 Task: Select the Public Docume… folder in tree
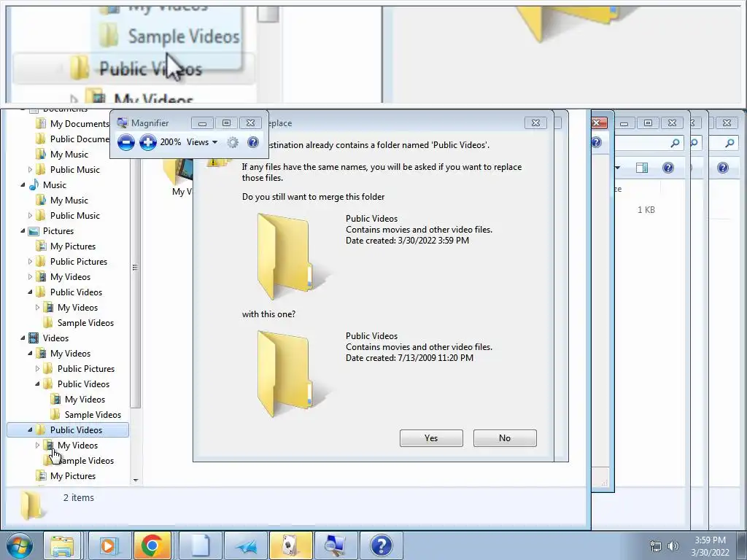[x=80, y=139]
